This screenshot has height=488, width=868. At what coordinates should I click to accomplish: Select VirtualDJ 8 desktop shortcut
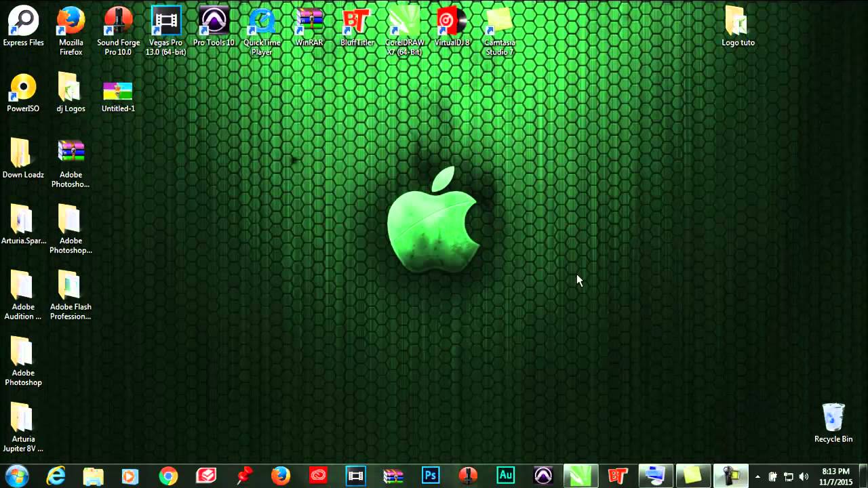pos(452,27)
